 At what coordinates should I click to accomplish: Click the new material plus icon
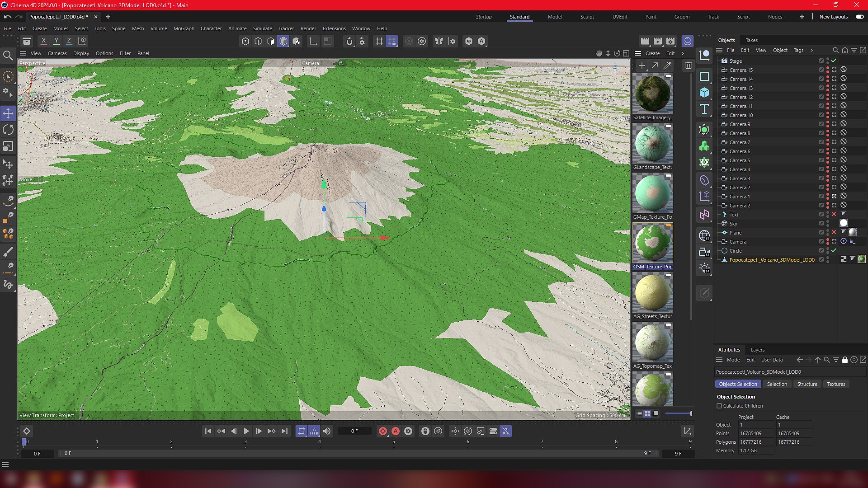point(642,66)
